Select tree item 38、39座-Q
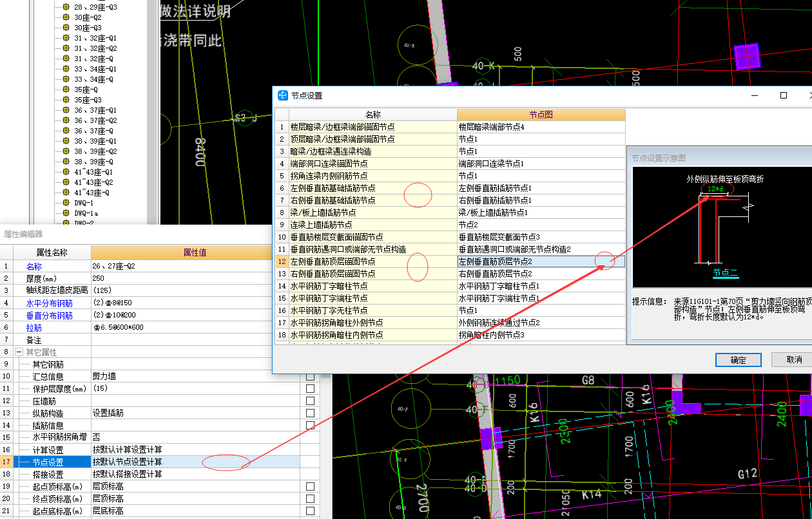The image size is (812, 519). pyautogui.click(x=93, y=162)
